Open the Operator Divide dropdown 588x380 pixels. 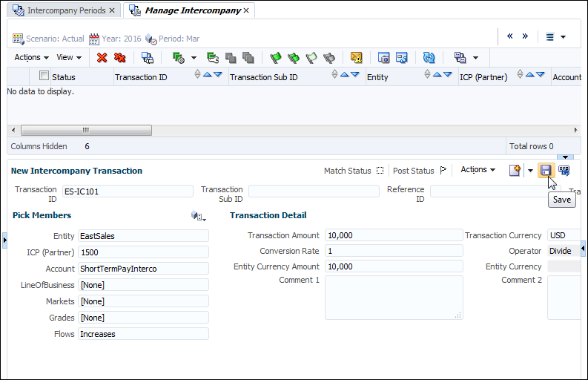tap(564, 251)
